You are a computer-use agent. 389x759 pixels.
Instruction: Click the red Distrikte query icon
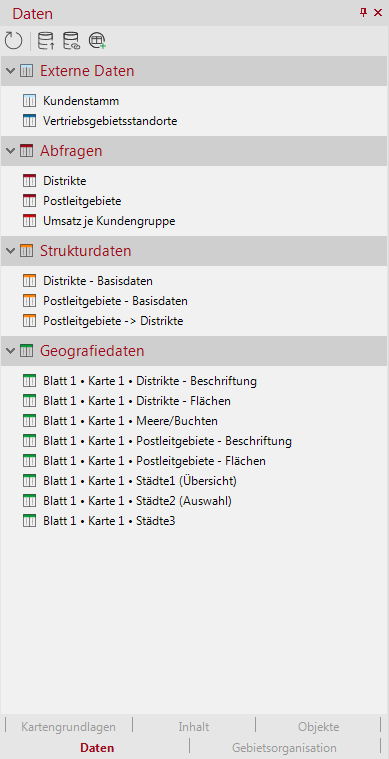(x=30, y=181)
